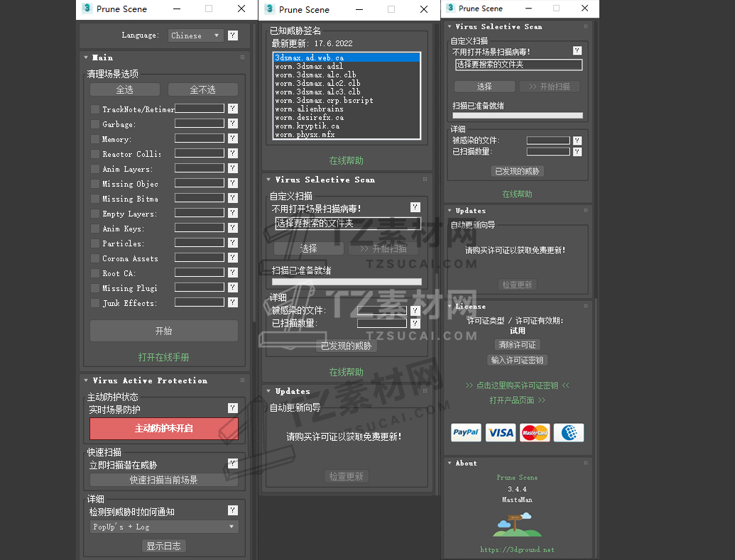The width and height of the screenshot is (735, 560).
Task: Collapse the Main rollout
Action: 86,57
